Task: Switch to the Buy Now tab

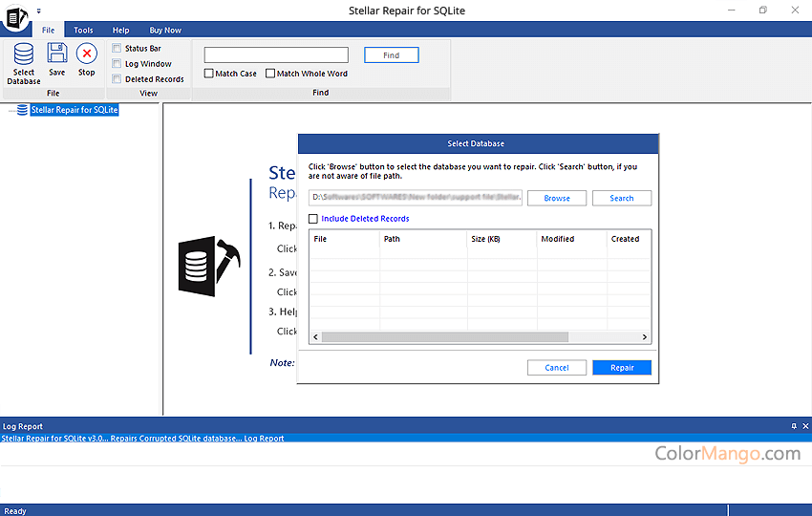Action: point(165,31)
